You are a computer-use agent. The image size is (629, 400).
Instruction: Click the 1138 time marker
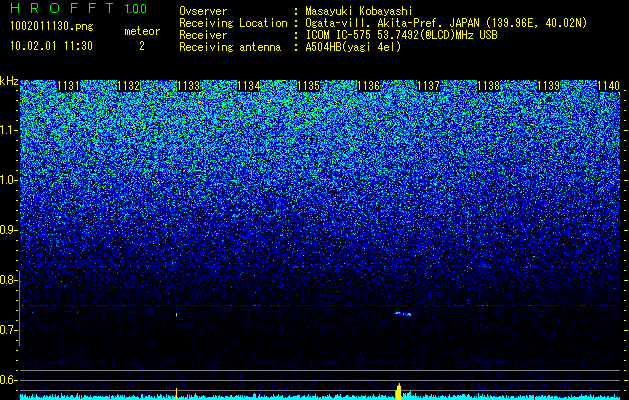coord(489,86)
